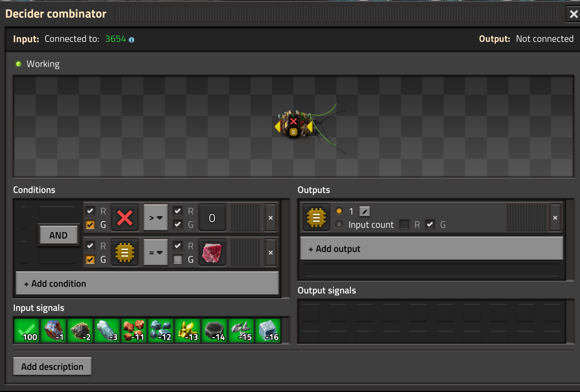Open the greater-than comparator dropdown
This screenshot has width=580, height=392.
point(156,218)
